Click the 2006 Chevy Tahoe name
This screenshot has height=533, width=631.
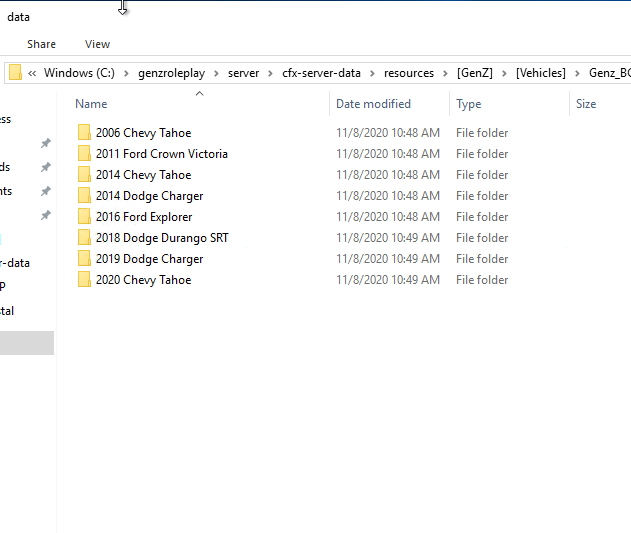pos(143,133)
